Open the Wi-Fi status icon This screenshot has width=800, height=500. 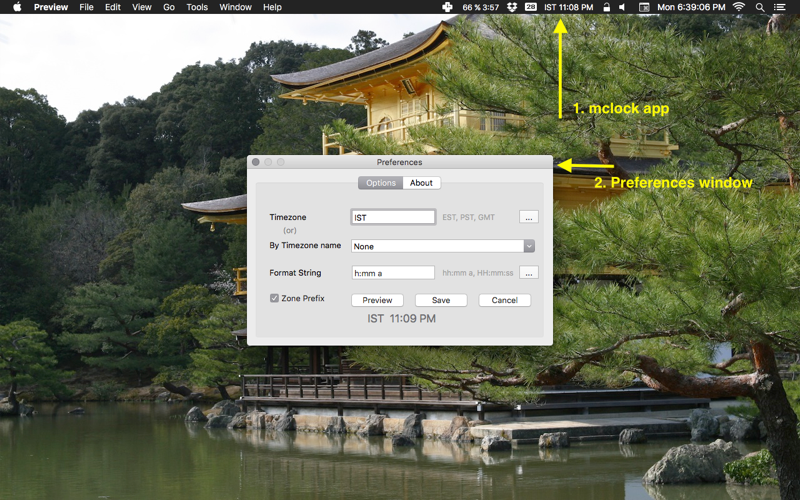click(738, 7)
